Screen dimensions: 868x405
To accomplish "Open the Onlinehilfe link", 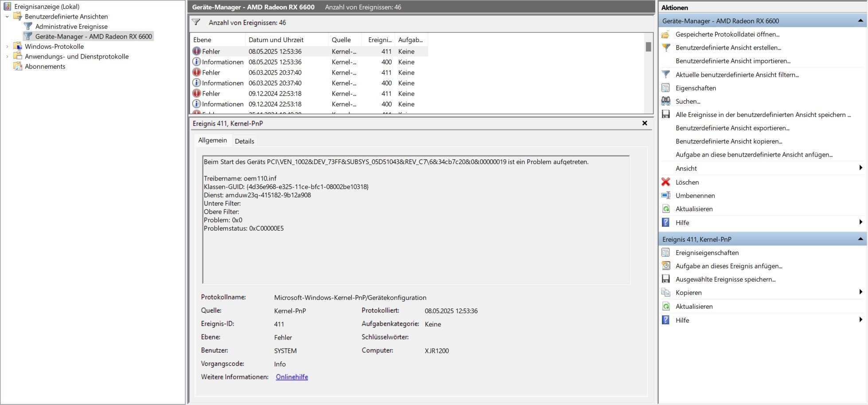I will 292,377.
